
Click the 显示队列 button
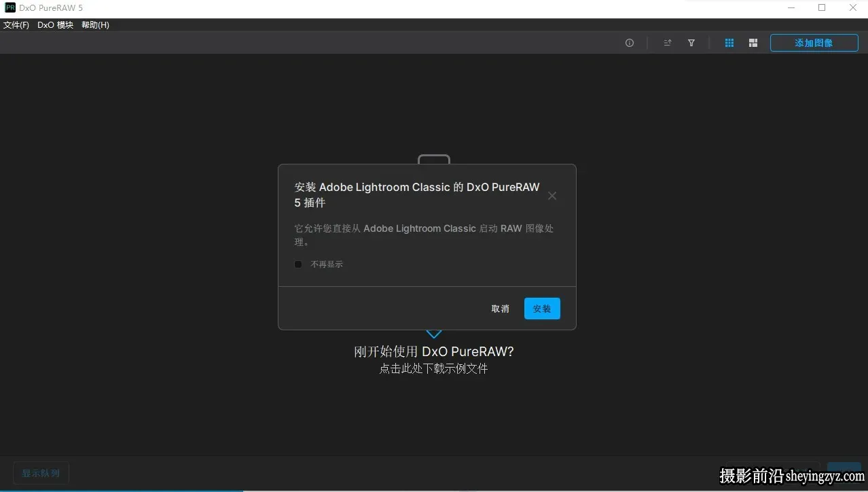coord(41,473)
